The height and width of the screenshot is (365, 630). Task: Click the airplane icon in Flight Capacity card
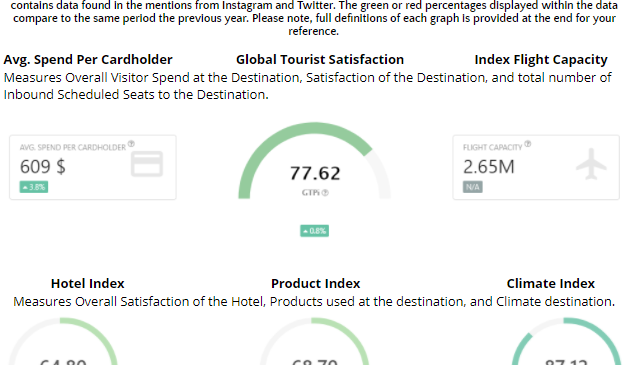coord(591,164)
